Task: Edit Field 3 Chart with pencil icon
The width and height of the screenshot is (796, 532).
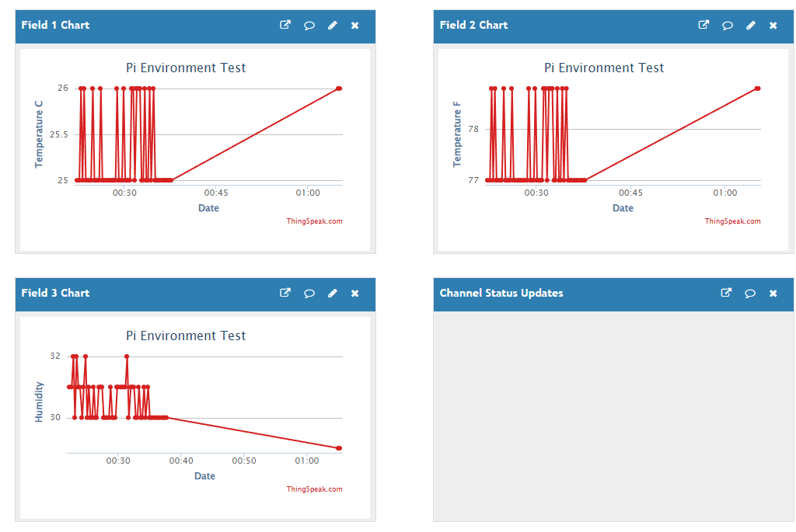Action: tap(332, 293)
